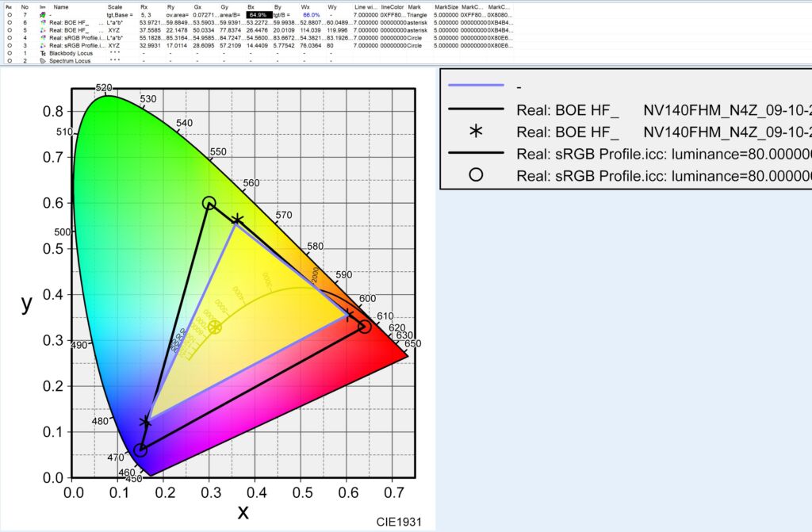
Task: Select the highlighted 64.9% cell
Action: [259, 15]
